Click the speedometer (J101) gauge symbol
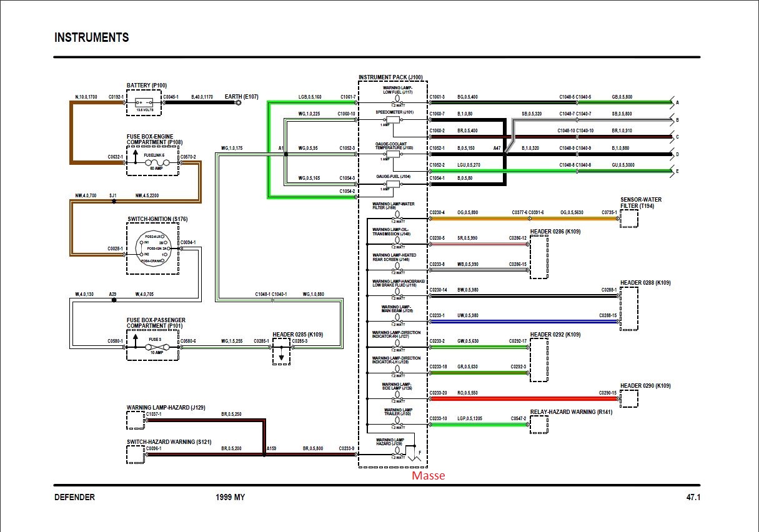Viewport: 759px width, 532px height. 393,119
